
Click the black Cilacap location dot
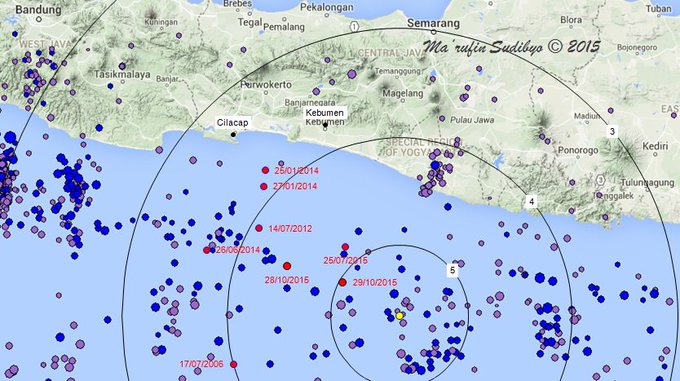click(233, 135)
